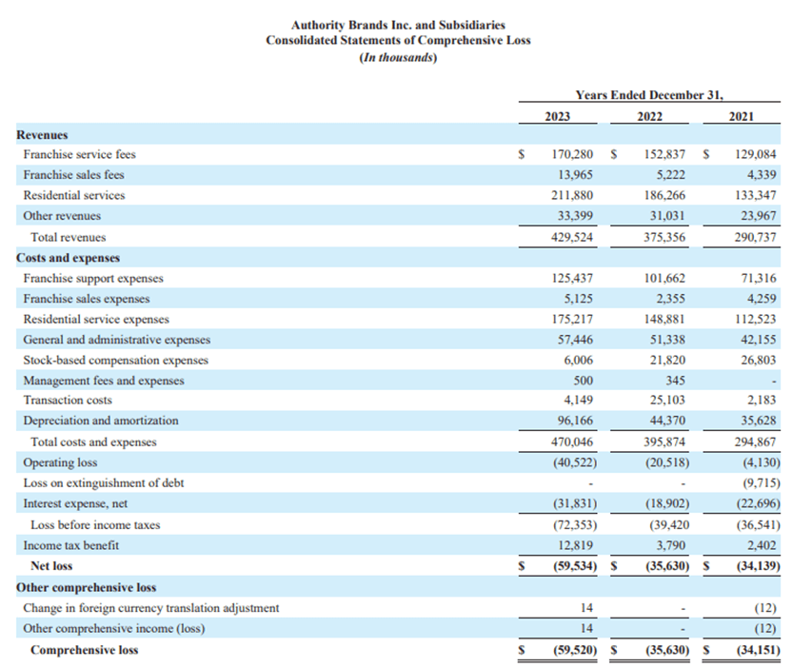Screen dimensions: 812x668
Task: Click the 'Total revenues' row label
Action: pyautogui.click(x=68, y=237)
